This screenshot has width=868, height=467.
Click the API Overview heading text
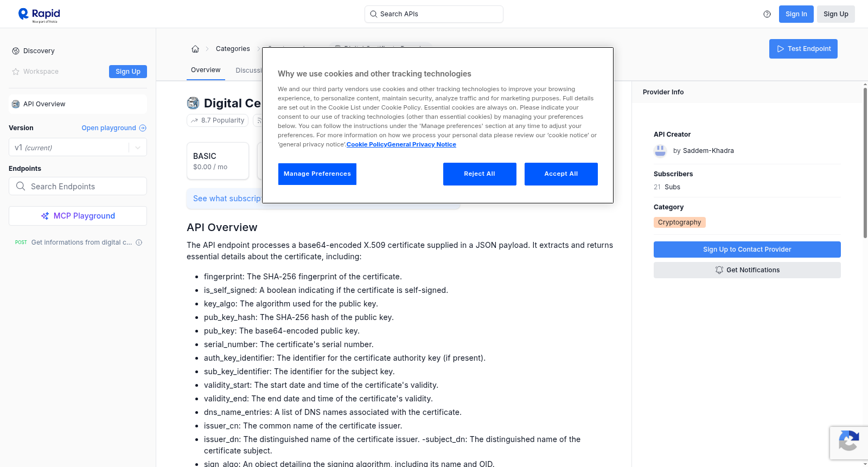point(222,227)
